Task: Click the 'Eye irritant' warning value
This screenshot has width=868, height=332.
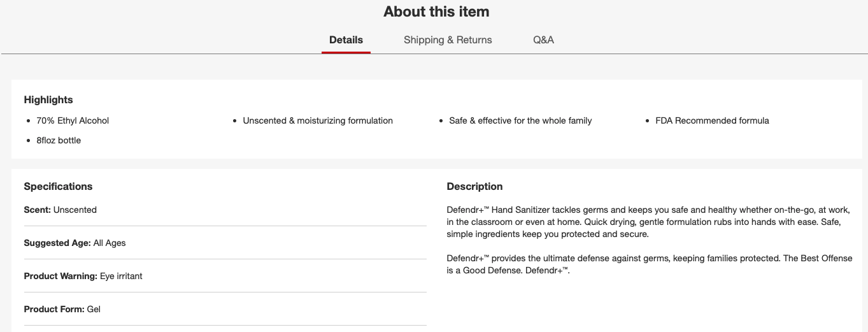Action: click(x=121, y=276)
